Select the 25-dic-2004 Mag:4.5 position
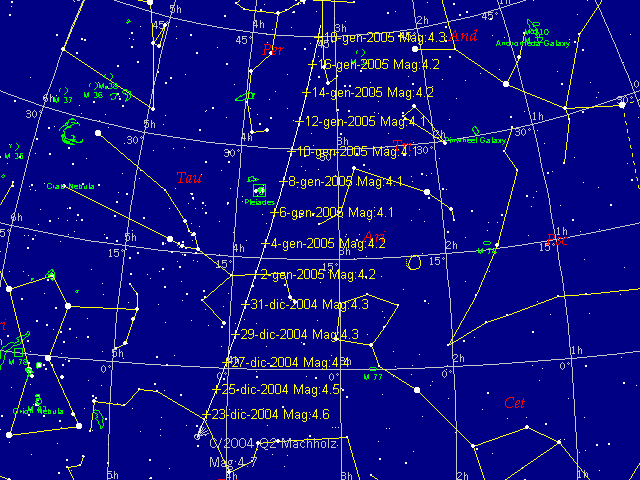The width and height of the screenshot is (640, 480). click(x=216, y=389)
